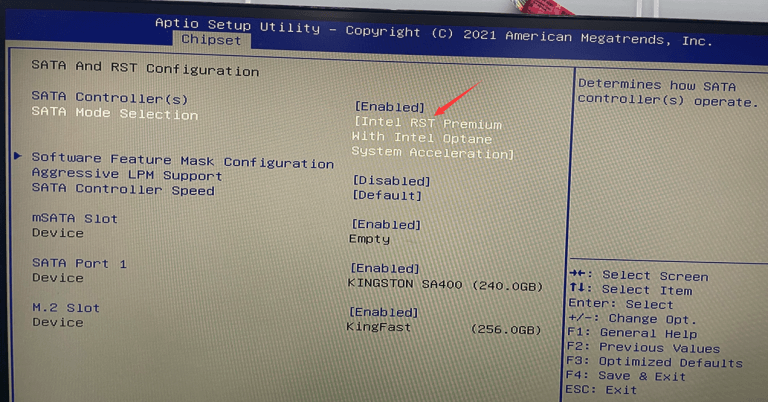The width and height of the screenshot is (768, 402).
Task: Click ESC: Exit help line
Action: tap(601, 390)
